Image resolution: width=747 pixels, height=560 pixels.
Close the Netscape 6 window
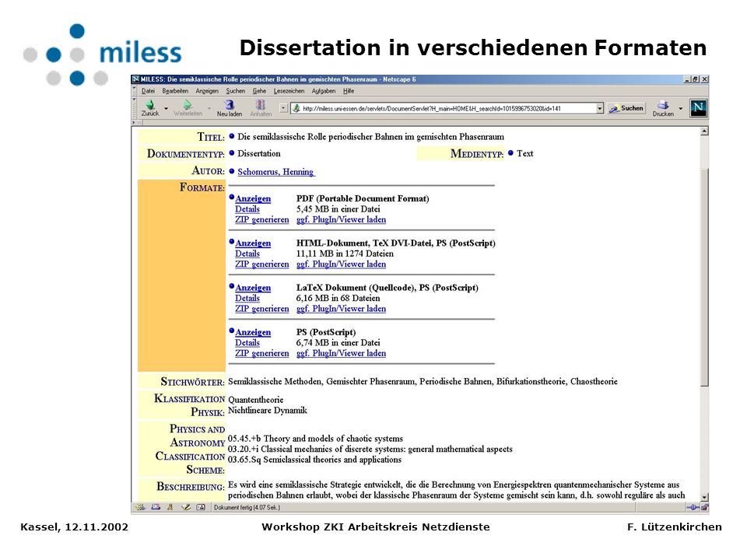[x=705, y=79]
